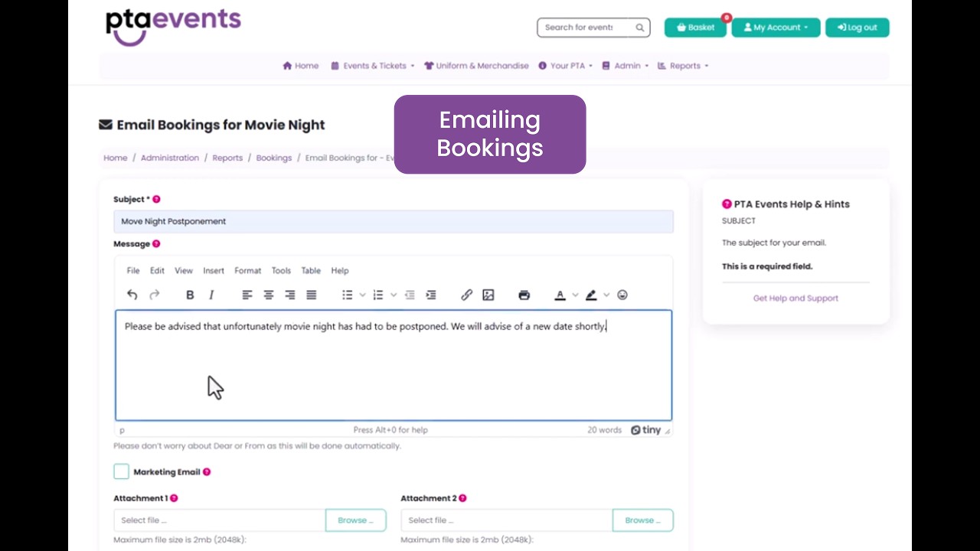Open the Basket

695,28
